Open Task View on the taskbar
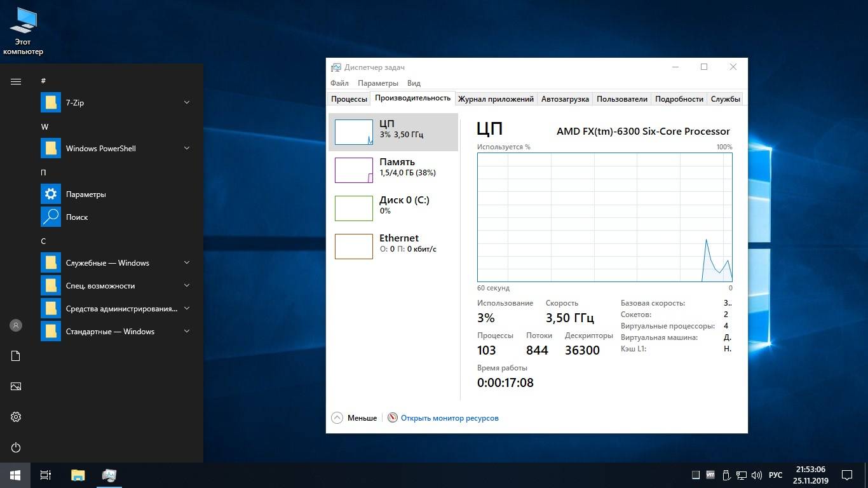868x488 pixels. (46, 475)
